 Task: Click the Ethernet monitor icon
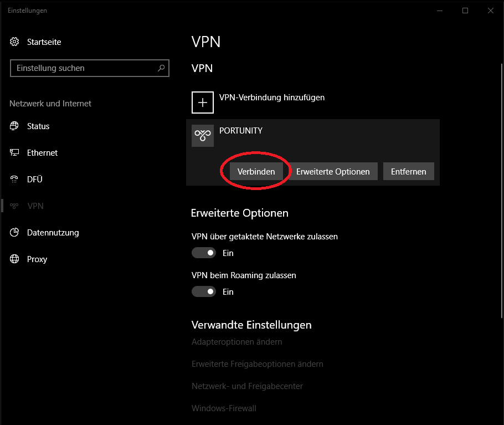pyautogui.click(x=15, y=153)
